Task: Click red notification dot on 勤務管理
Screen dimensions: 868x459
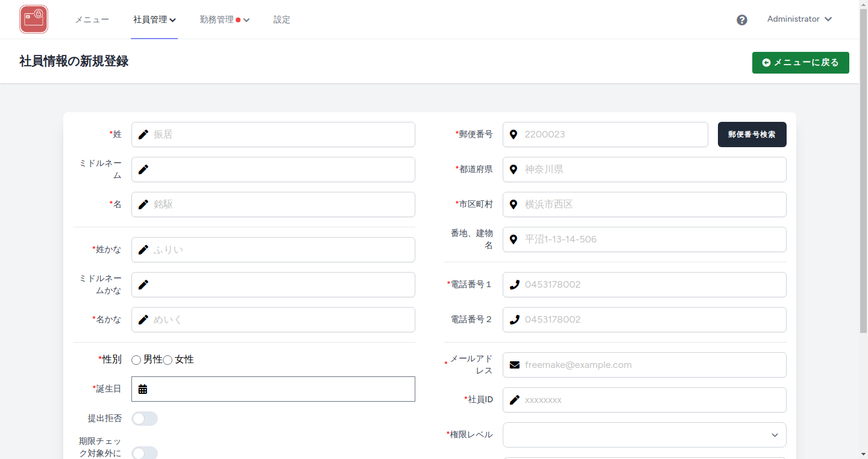Action: [x=238, y=20]
